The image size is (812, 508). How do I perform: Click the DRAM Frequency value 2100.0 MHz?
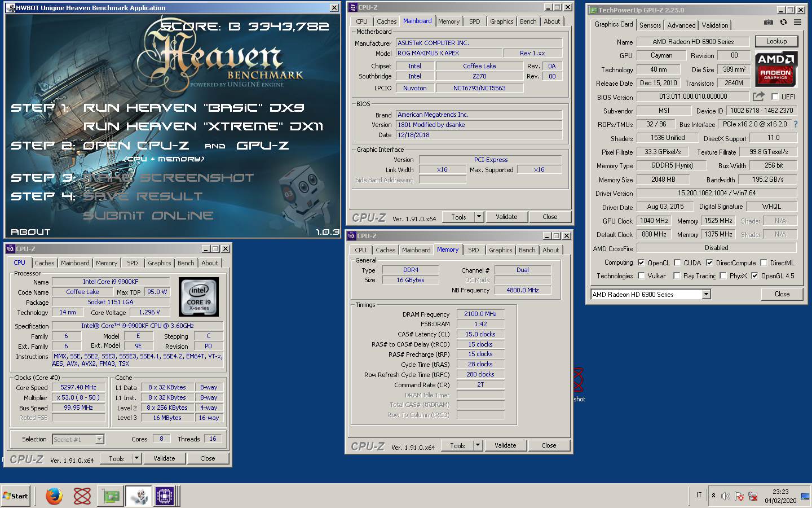click(x=480, y=314)
